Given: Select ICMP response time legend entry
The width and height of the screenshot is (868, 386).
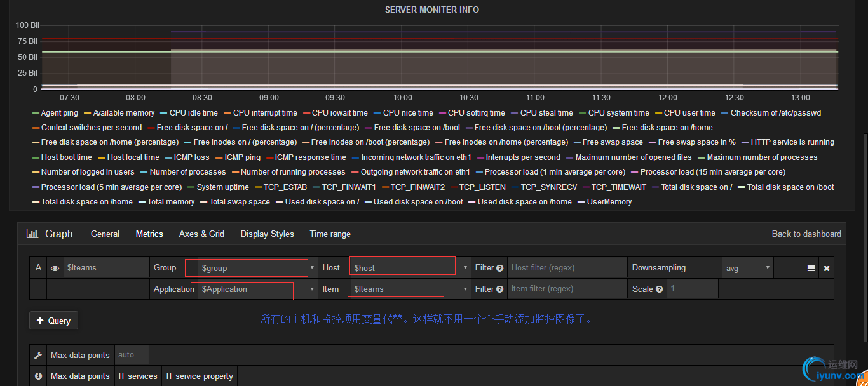Looking at the screenshot, I should pyautogui.click(x=310, y=157).
